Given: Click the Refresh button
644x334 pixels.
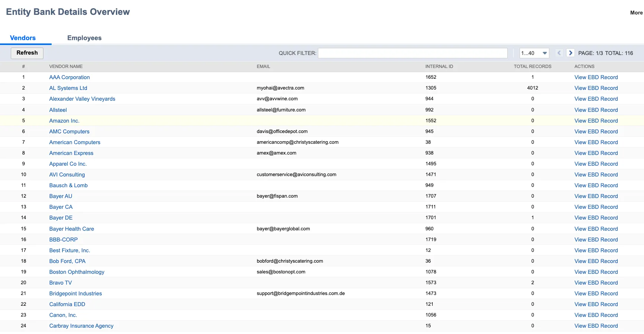Looking at the screenshot, I should [27, 53].
